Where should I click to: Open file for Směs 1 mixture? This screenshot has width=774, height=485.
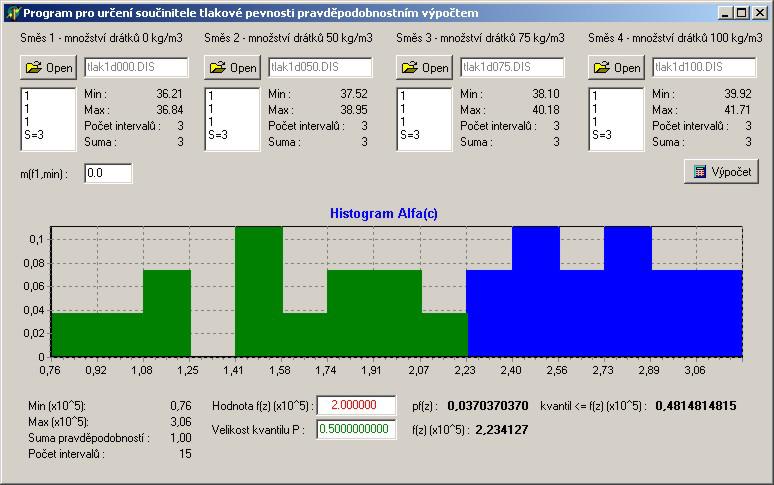pyautogui.click(x=48, y=68)
